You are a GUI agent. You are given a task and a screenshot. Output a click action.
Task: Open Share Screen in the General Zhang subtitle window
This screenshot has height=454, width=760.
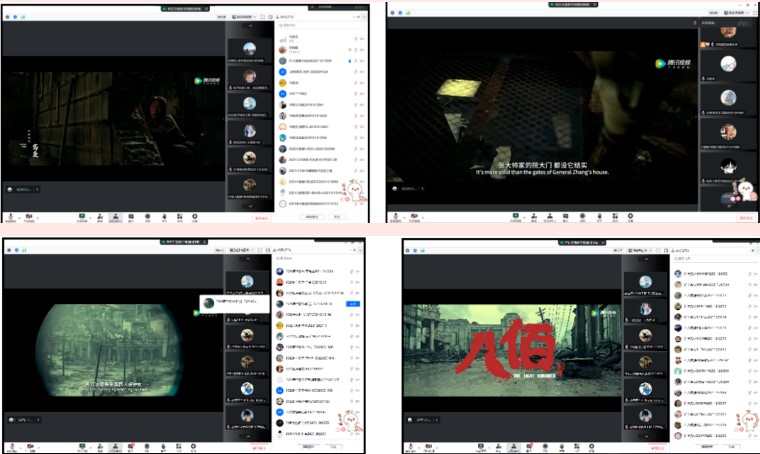click(x=516, y=217)
